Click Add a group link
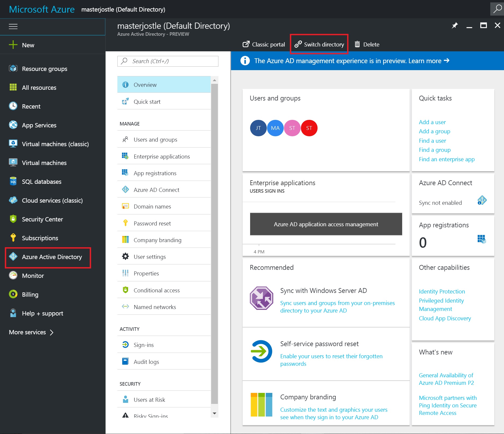This screenshot has width=504, height=434. tap(434, 131)
